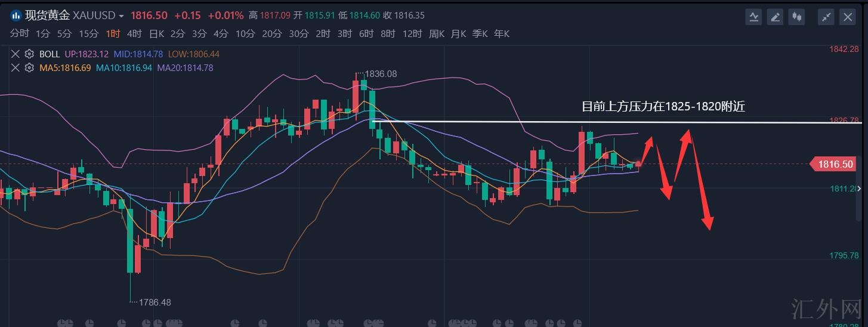Image resolution: width=868 pixels, height=327 pixels.
Task: Remove the MA indicator with X
Action: point(16,68)
